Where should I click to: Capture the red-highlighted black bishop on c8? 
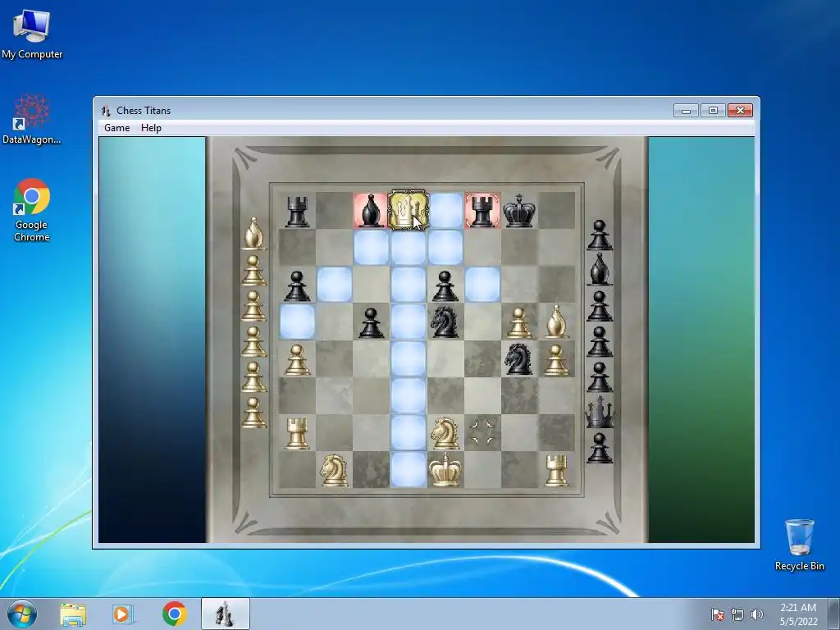click(371, 211)
